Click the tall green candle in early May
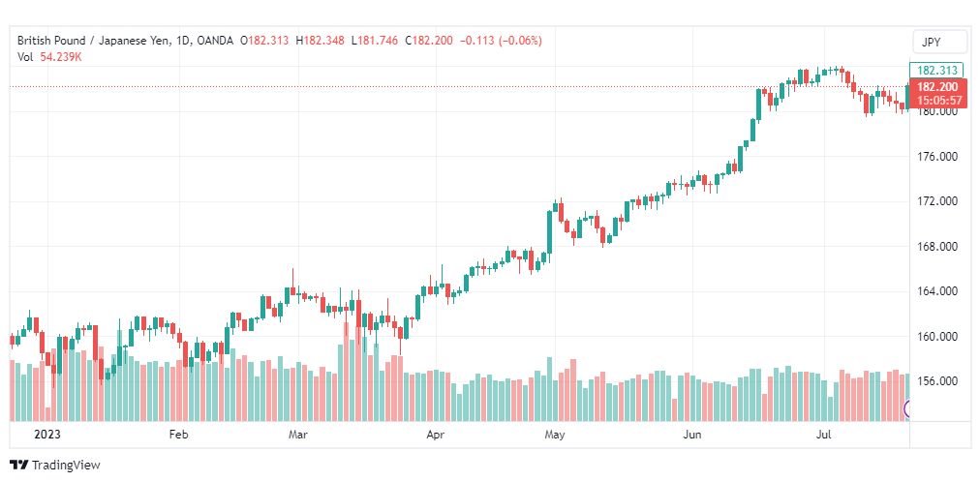Screen dimensions: 980x482 coord(549,231)
